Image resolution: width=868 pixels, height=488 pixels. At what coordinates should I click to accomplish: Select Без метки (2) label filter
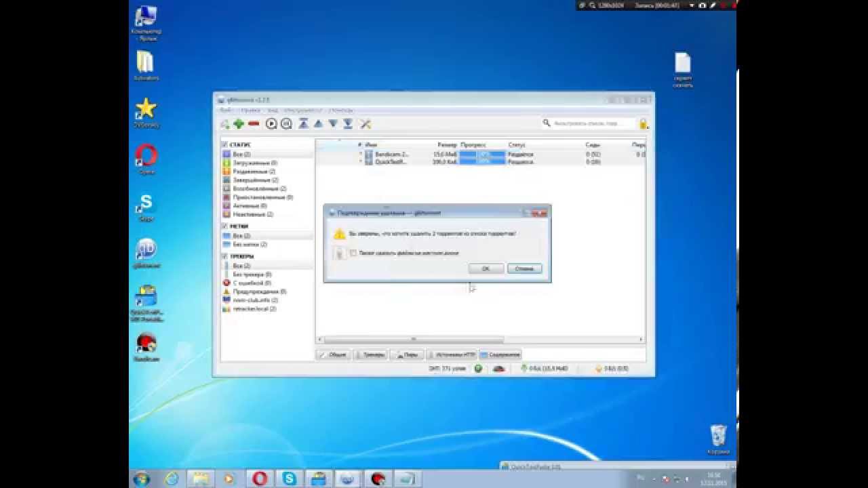(x=250, y=244)
